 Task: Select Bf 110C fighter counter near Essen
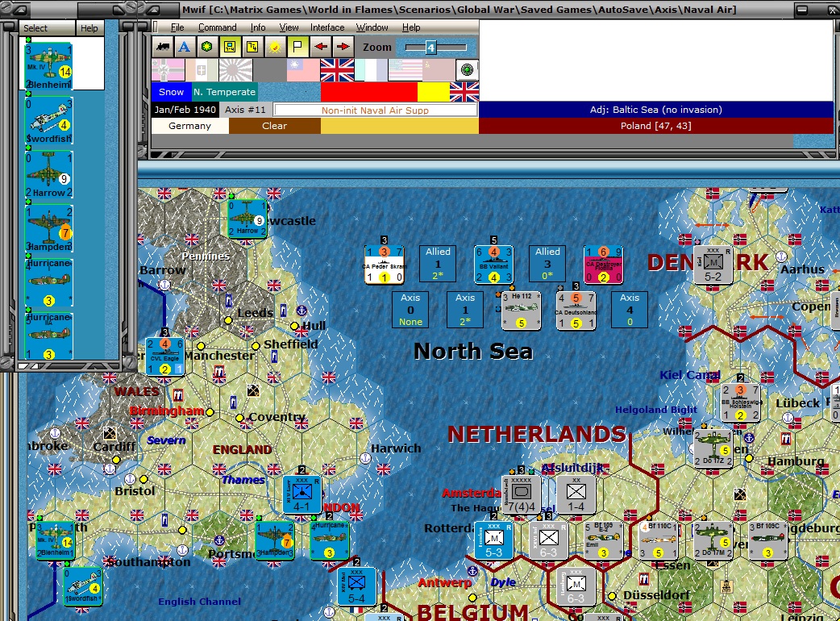pos(659,540)
